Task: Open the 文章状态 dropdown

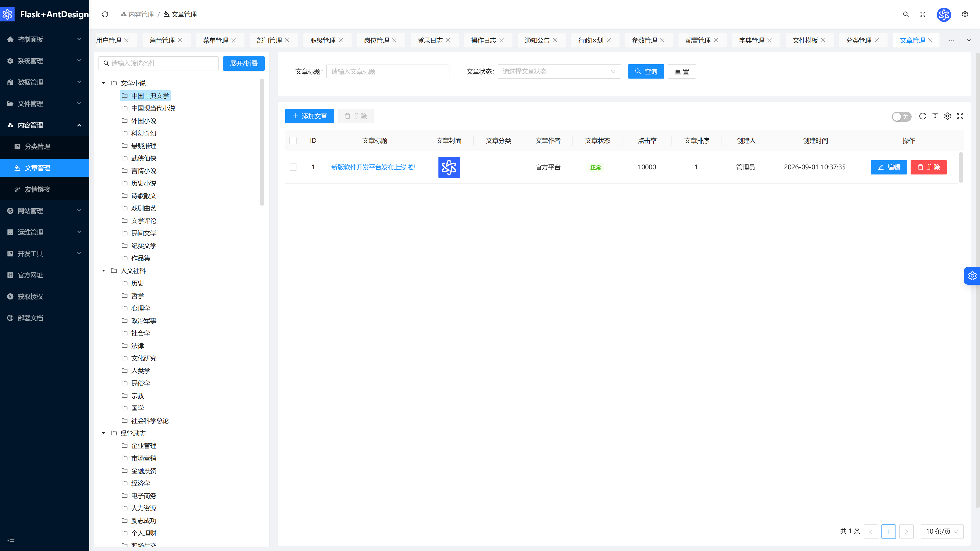Action: 559,71
